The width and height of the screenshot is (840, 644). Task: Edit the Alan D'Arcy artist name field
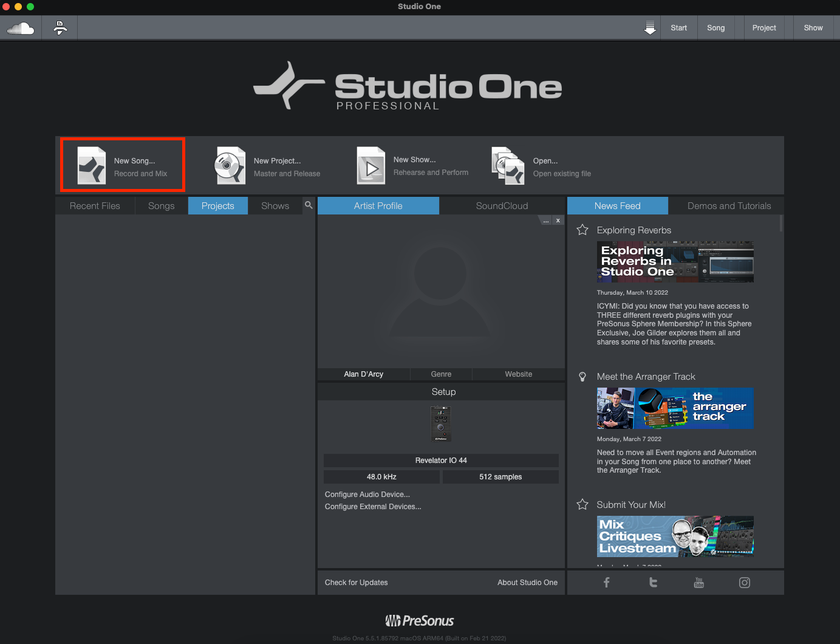tap(364, 374)
